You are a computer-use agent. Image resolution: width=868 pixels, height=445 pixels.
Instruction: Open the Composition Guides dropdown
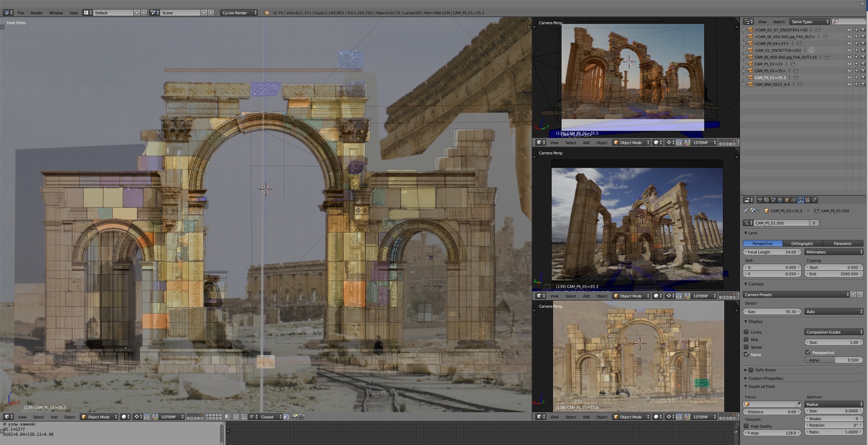tap(834, 332)
